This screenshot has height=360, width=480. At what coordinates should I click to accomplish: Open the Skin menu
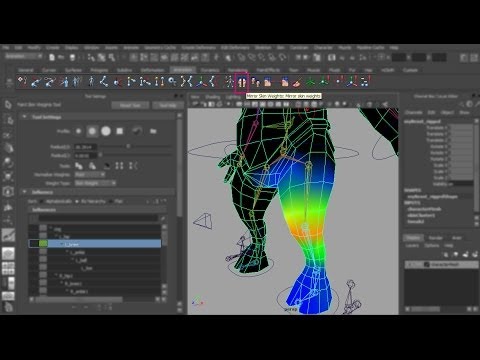pyautogui.click(x=280, y=48)
